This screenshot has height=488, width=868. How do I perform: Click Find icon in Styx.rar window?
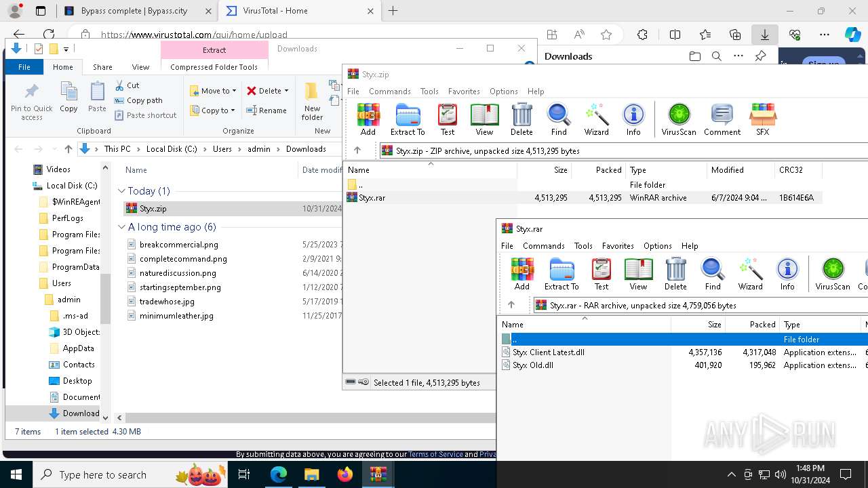click(713, 274)
